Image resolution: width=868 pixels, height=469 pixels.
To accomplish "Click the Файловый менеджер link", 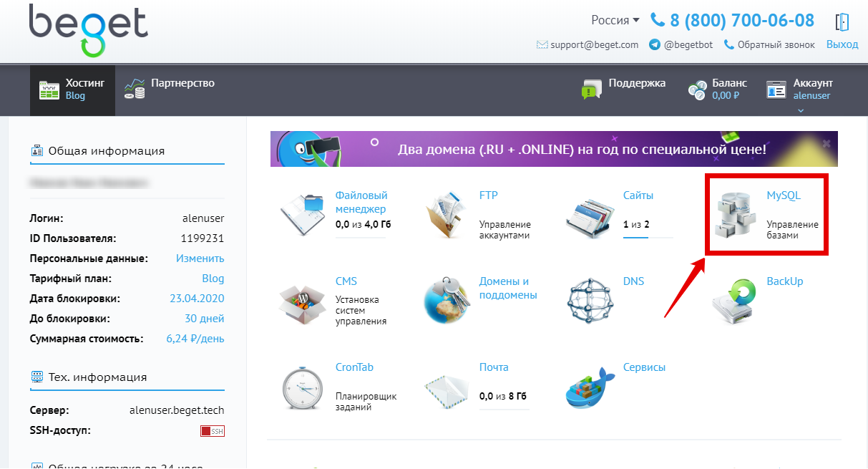I will tap(361, 202).
